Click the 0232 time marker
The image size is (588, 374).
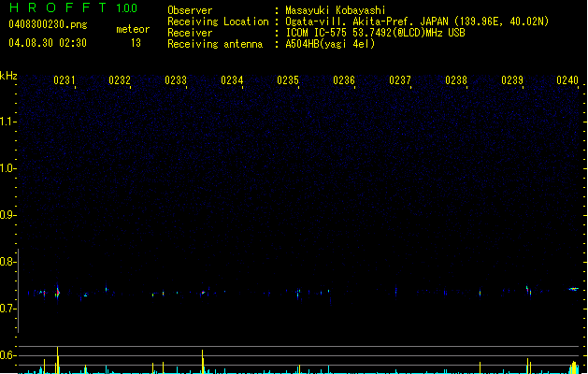click(x=120, y=80)
